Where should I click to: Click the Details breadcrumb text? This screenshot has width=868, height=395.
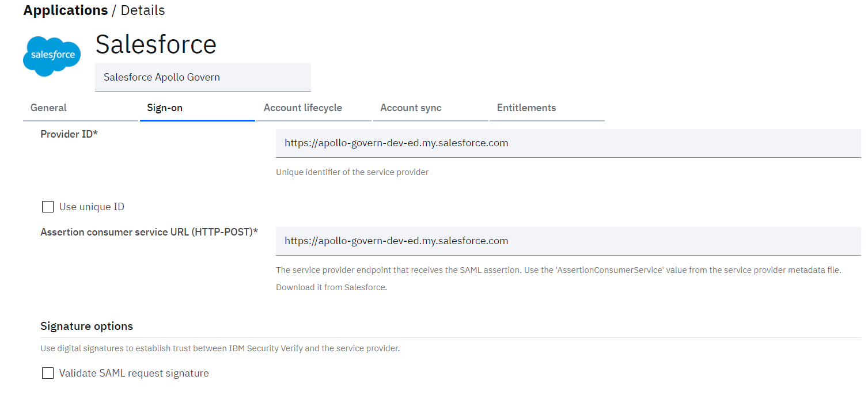[x=143, y=10]
